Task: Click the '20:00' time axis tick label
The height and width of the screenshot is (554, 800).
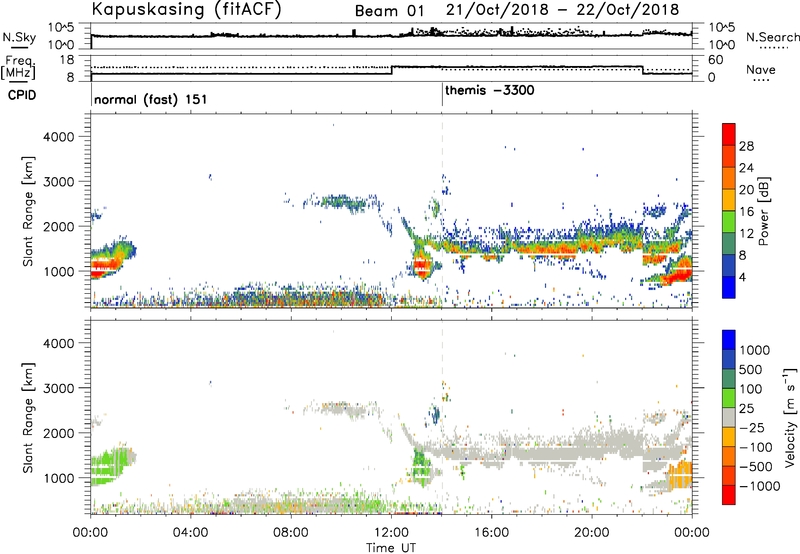Action: (x=592, y=533)
